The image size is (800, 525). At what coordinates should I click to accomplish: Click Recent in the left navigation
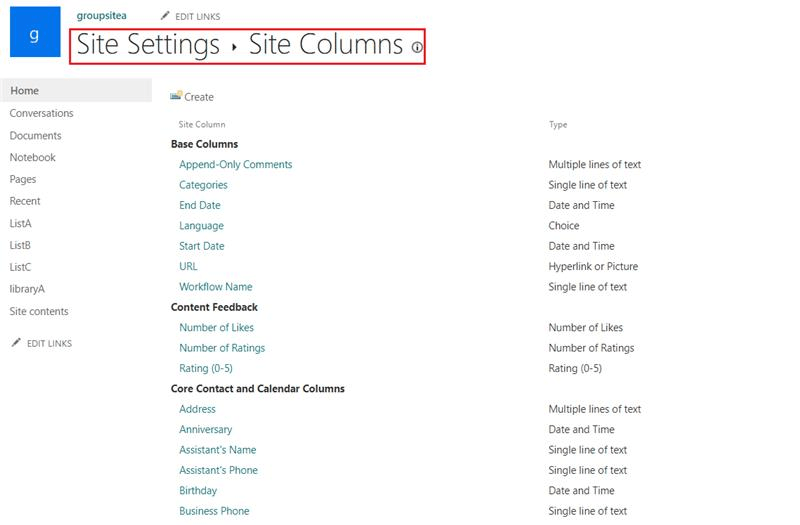(25, 201)
